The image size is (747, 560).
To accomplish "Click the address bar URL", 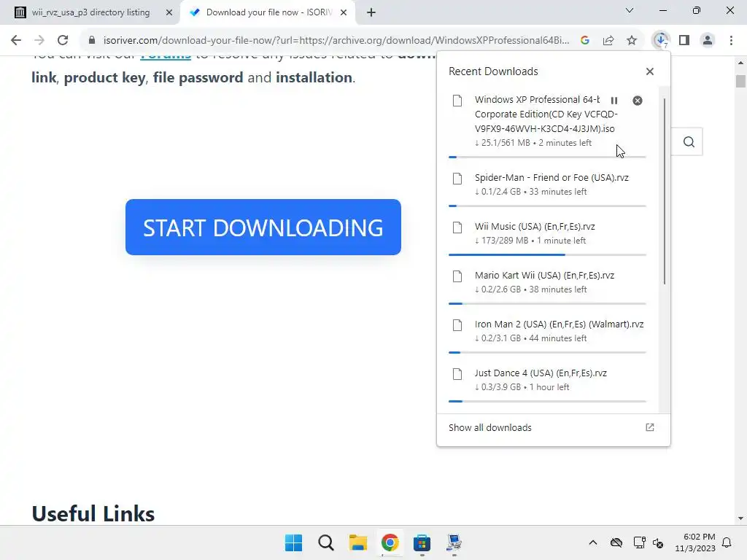I will [336, 40].
